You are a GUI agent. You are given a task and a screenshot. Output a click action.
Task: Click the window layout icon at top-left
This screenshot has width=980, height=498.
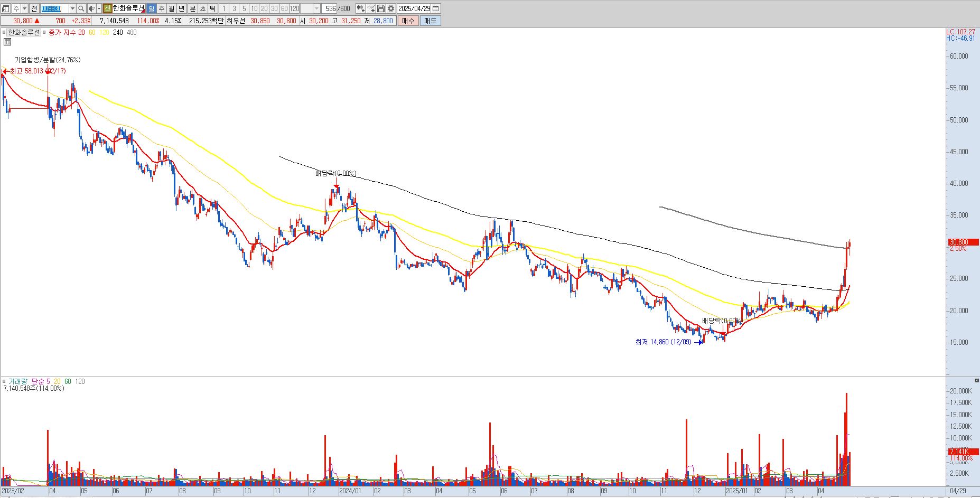(x=6, y=8)
